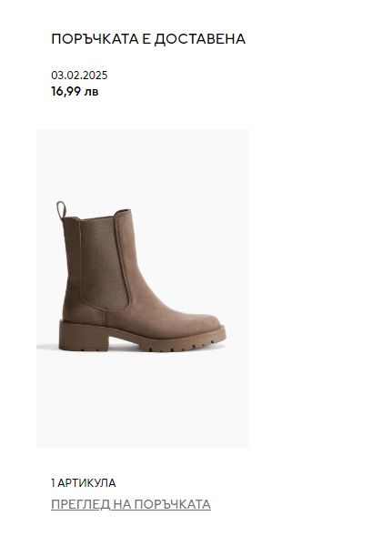Click the grey background below the boot

coord(143,399)
